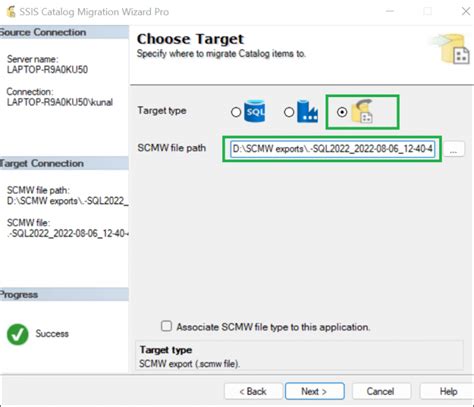This screenshot has width=474, height=407.
Task: Open the Help button
Action: point(448,391)
